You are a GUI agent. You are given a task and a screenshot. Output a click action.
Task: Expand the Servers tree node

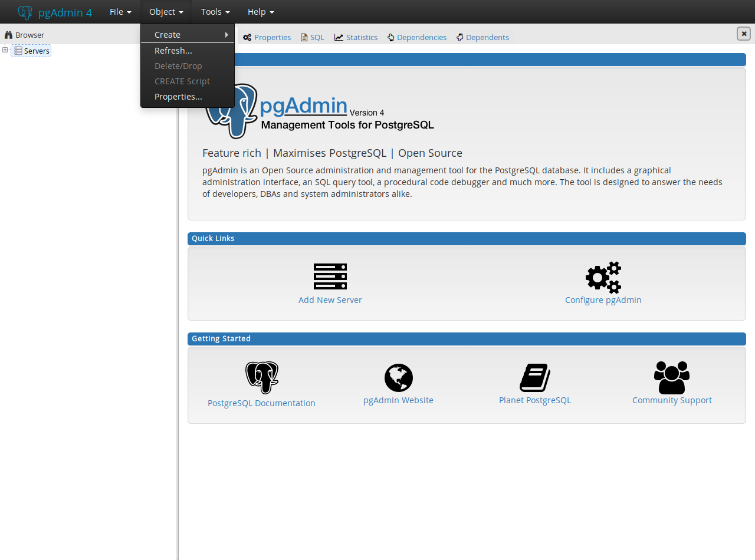(x=5, y=50)
